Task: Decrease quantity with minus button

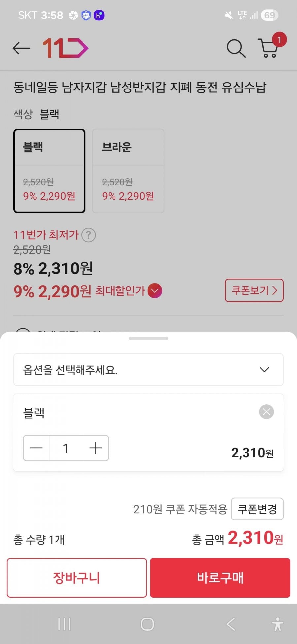Action: [x=36, y=448]
